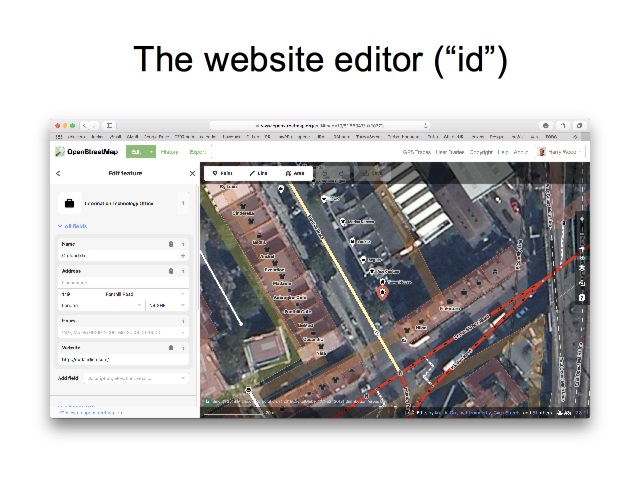Click the OpenStreetMap logo
Image resolution: width=640 pixels, height=480 pixels.
click(87, 152)
